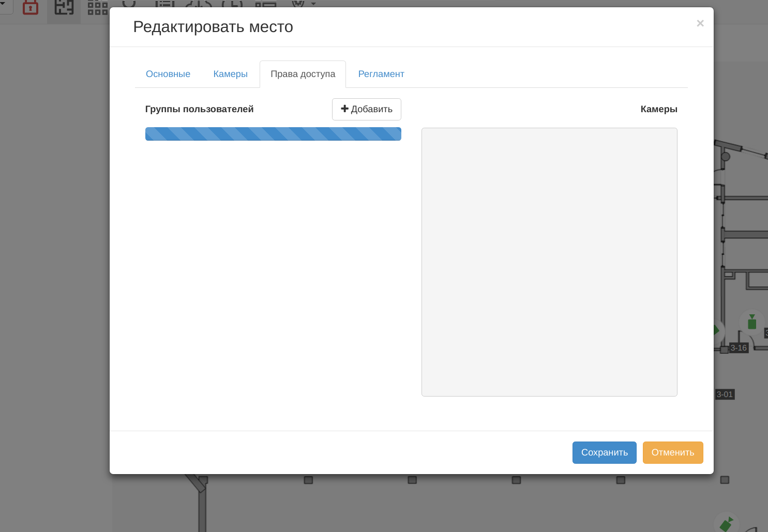Click the Сохранить button
Viewport: 768px width, 532px height.
point(604,452)
